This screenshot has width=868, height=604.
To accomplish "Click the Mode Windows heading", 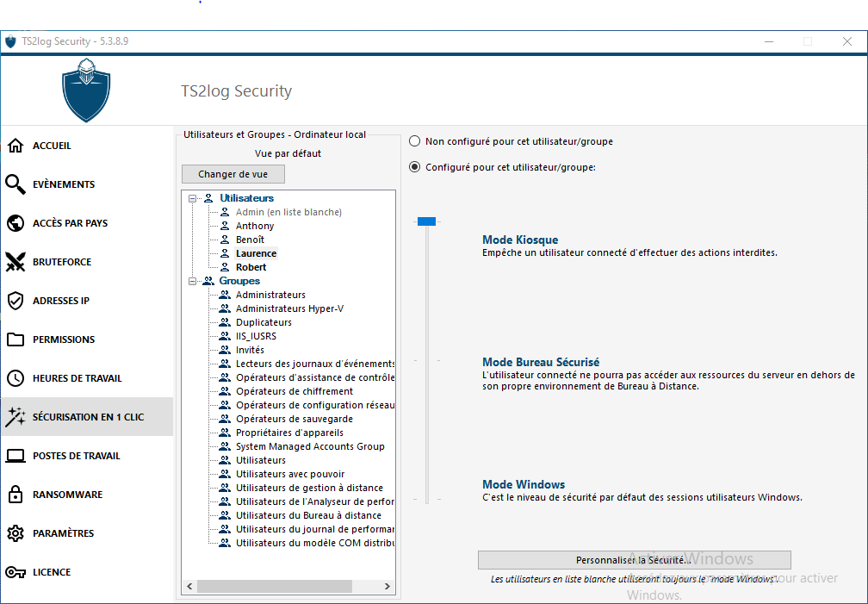I will [524, 485].
